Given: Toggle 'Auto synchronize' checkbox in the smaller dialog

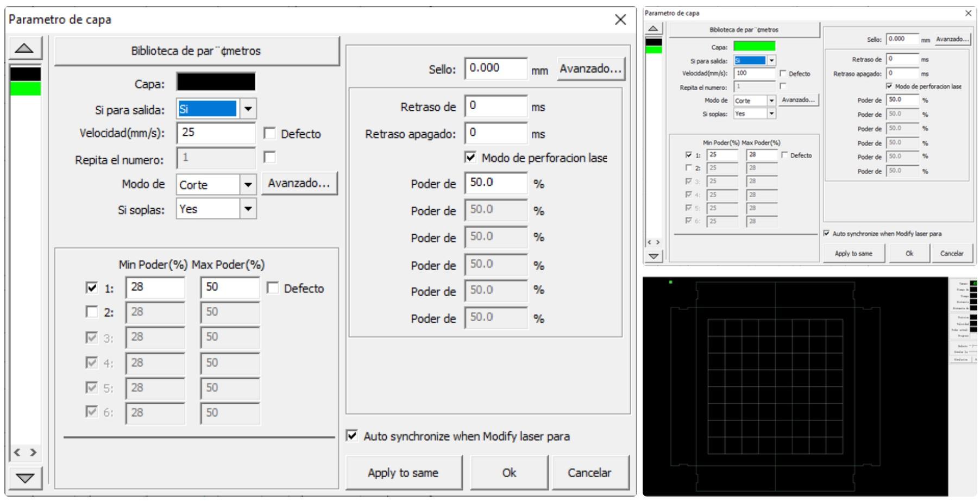Looking at the screenshot, I should coord(826,233).
